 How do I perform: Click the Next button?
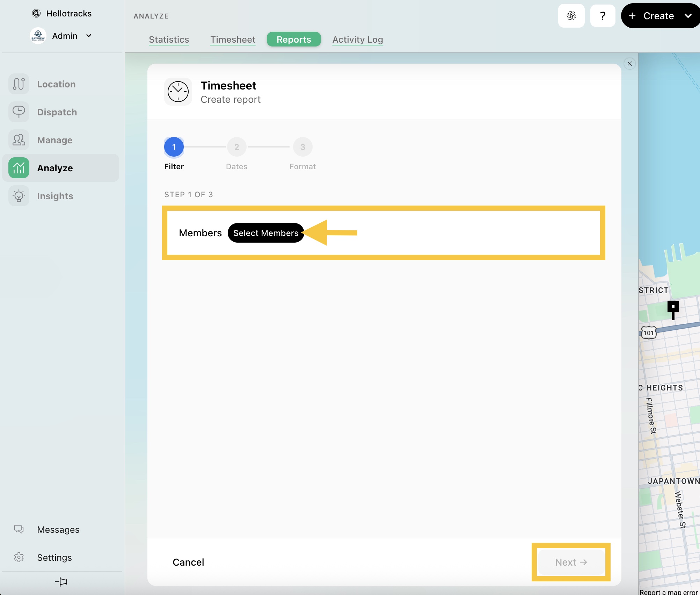(571, 562)
